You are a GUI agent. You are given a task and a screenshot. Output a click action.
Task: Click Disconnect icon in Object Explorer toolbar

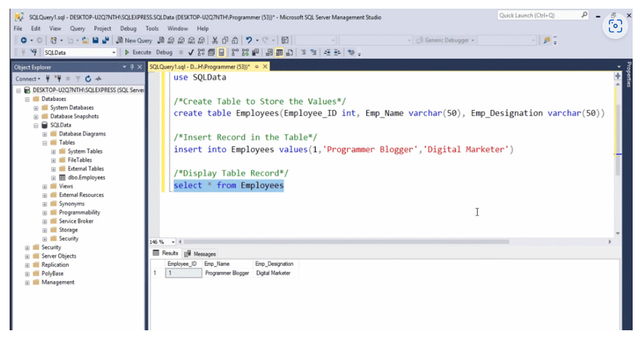pyautogui.click(x=58, y=79)
